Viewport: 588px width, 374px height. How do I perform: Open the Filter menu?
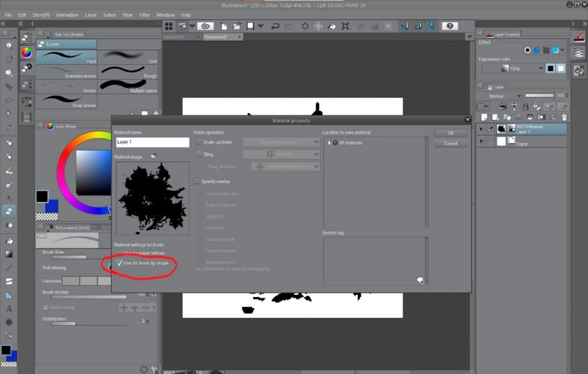[x=144, y=15]
